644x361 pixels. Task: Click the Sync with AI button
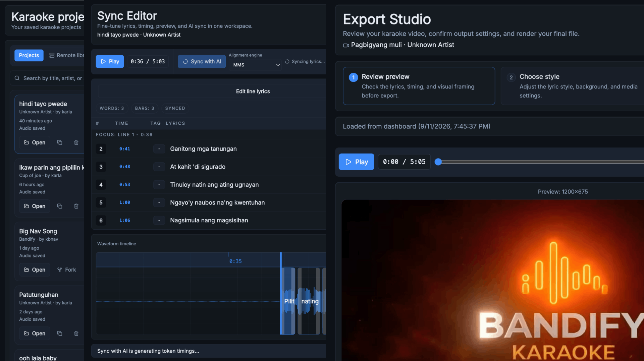202,61
